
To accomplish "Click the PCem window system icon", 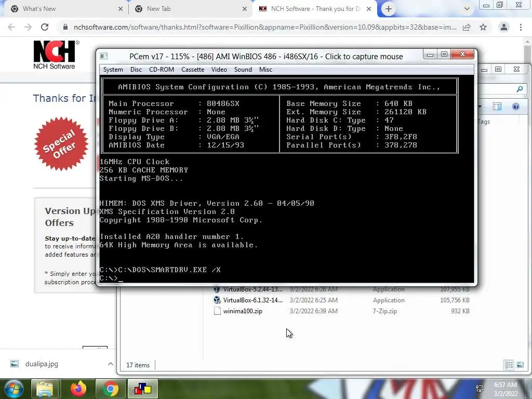I will (x=104, y=56).
